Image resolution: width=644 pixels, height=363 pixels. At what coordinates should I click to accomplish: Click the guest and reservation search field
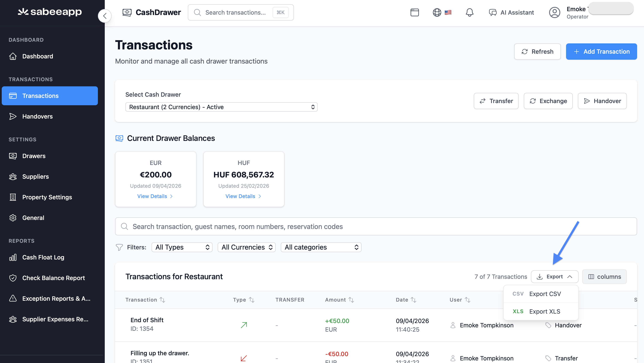375,226
